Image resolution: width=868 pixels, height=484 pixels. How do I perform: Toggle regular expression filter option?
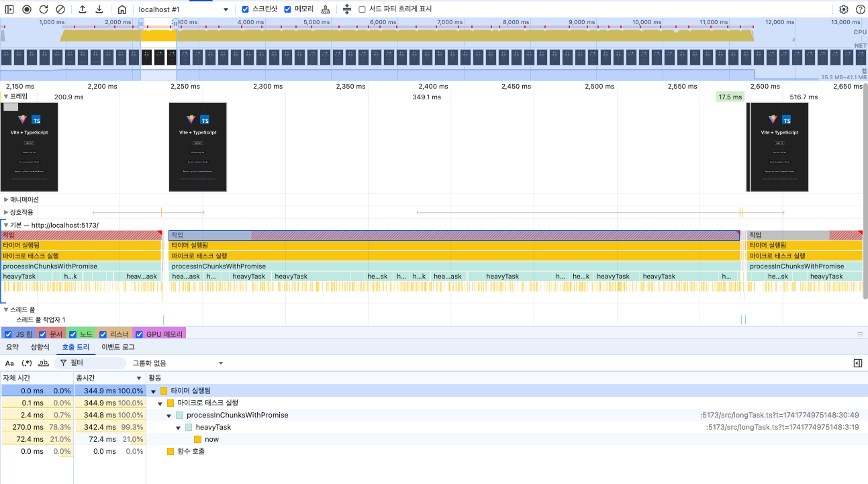click(x=27, y=363)
